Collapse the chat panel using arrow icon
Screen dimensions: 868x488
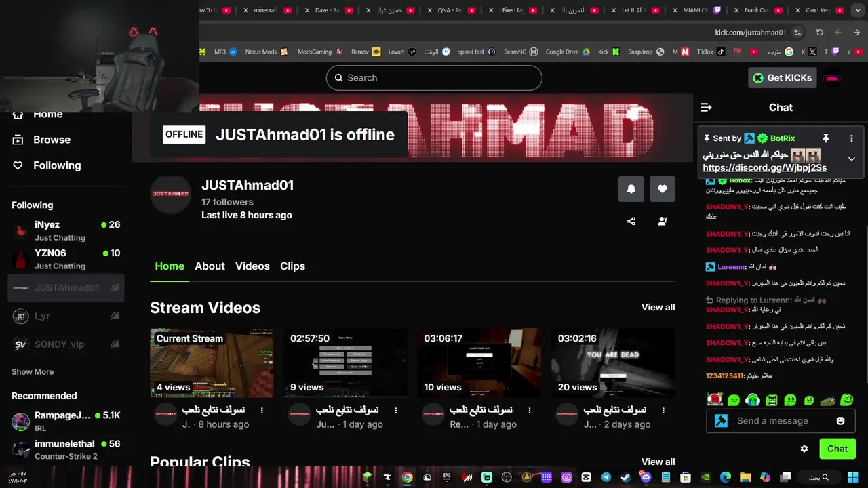706,107
